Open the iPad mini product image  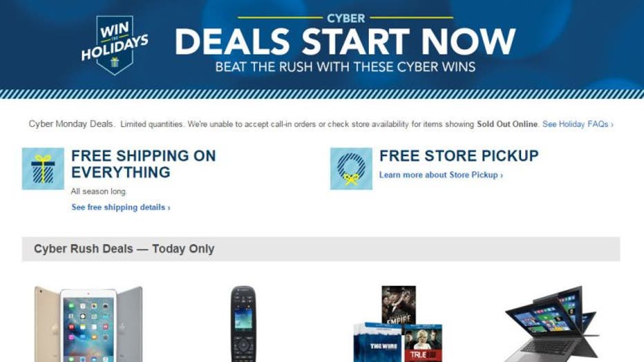tap(88, 324)
